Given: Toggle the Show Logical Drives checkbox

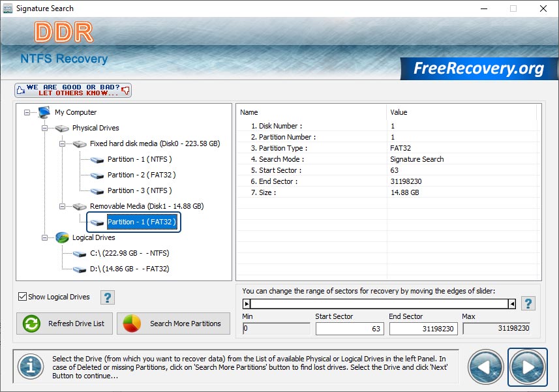Looking at the screenshot, I should pos(22,297).
